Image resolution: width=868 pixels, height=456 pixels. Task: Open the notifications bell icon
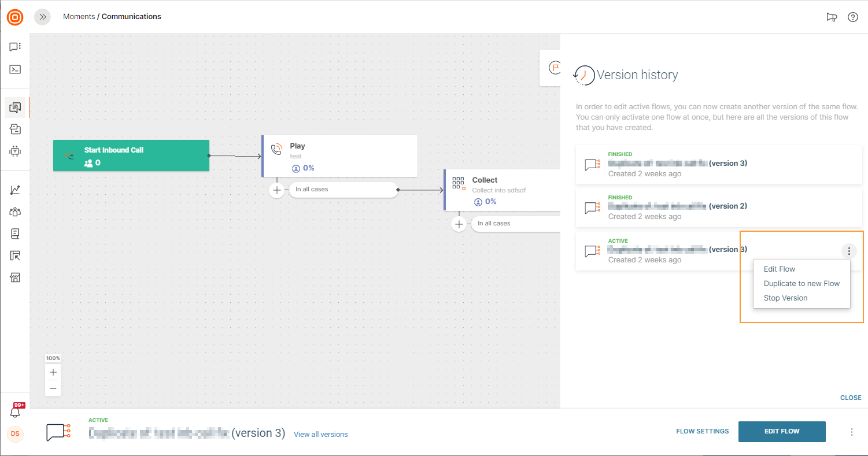15,412
